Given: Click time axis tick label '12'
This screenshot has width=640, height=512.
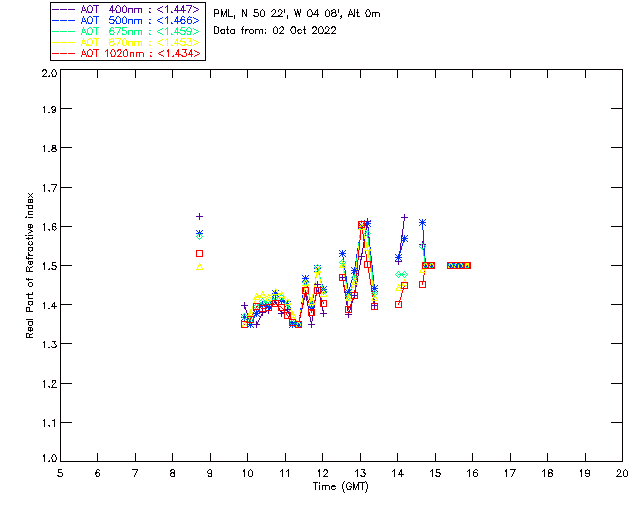Looking at the screenshot, I should click(322, 473).
